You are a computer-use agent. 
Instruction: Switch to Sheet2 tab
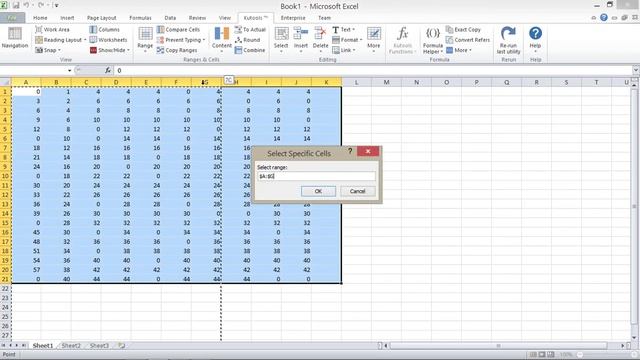point(71,346)
